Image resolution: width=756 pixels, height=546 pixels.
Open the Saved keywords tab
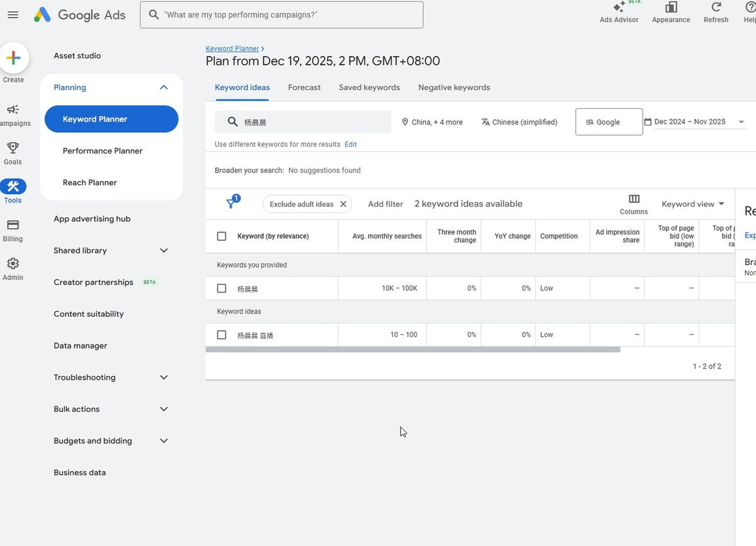tap(369, 88)
